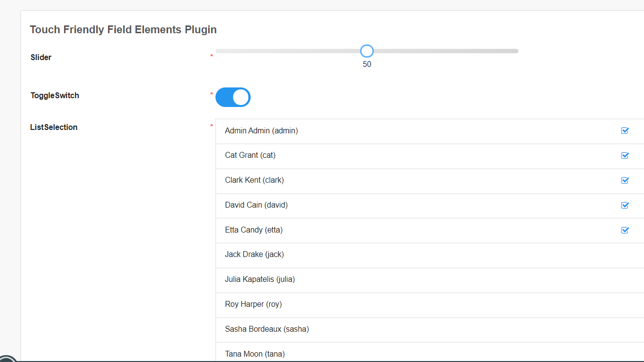This screenshot has width=644, height=362.
Task: Click the slider value 50 text
Action: pos(367,64)
